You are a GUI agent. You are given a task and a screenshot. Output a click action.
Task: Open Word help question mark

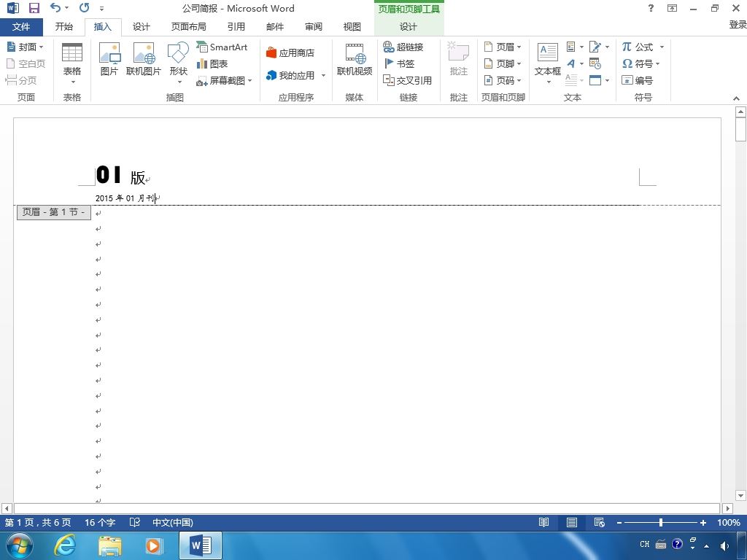click(x=651, y=8)
